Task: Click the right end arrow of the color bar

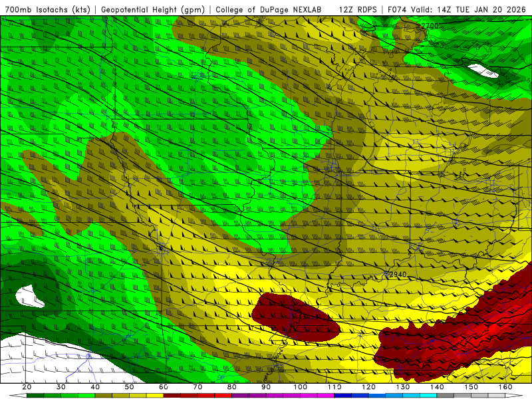Action: coord(513,396)
